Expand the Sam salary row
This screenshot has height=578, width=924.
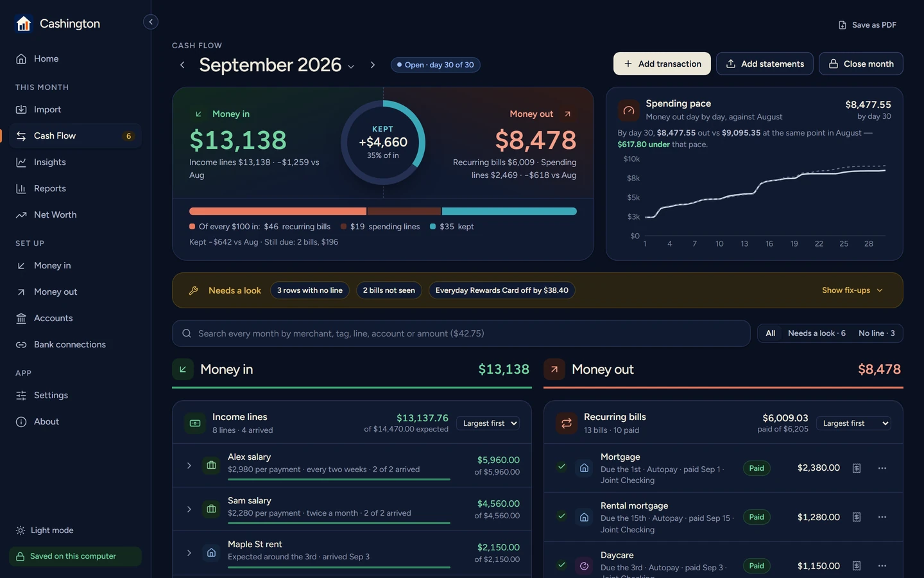point(189,509)
